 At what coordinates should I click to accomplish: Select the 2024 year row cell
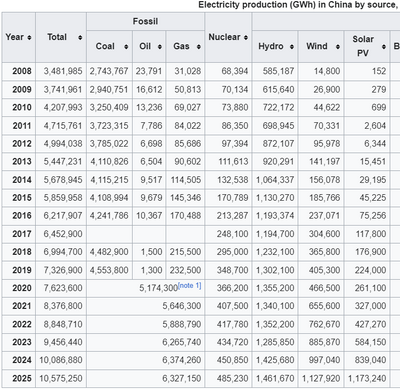coord(19,360)
